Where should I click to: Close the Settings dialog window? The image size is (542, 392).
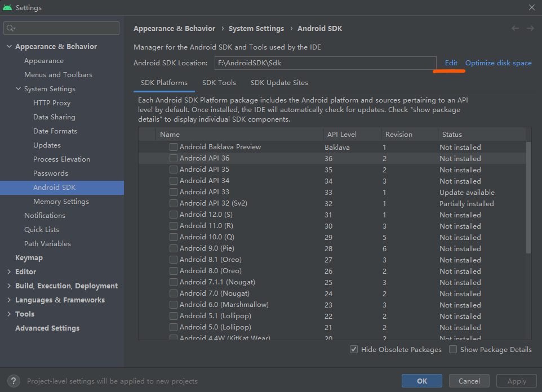(532, 7)
